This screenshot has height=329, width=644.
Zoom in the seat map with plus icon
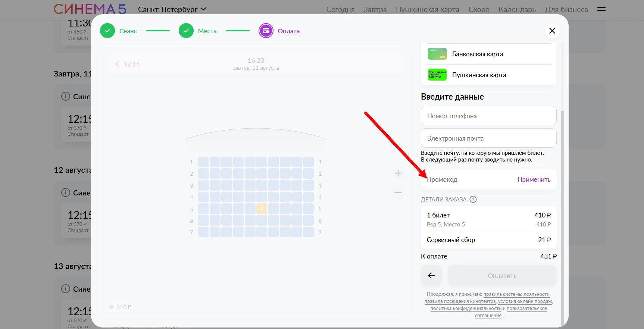398,173
